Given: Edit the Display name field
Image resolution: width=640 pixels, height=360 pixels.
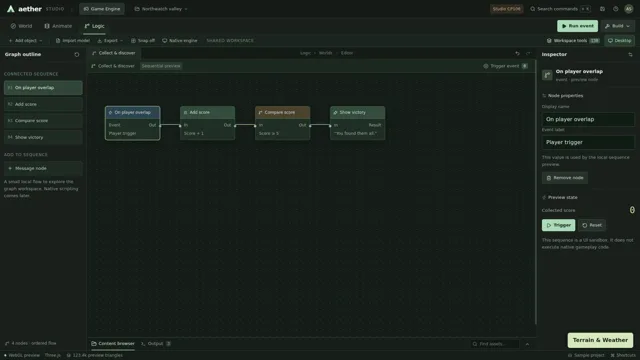Looking at the screenshot, I should coord(588,119).
